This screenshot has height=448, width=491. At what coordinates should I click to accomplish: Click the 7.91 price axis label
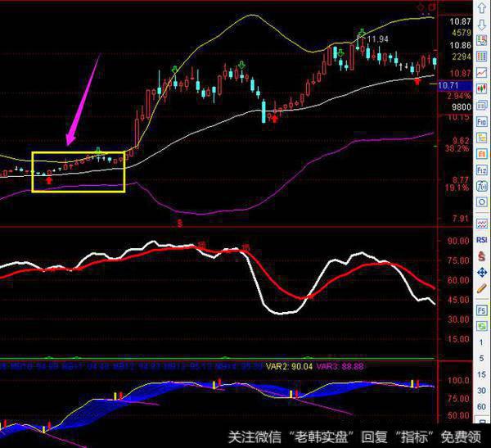(460, 219)
